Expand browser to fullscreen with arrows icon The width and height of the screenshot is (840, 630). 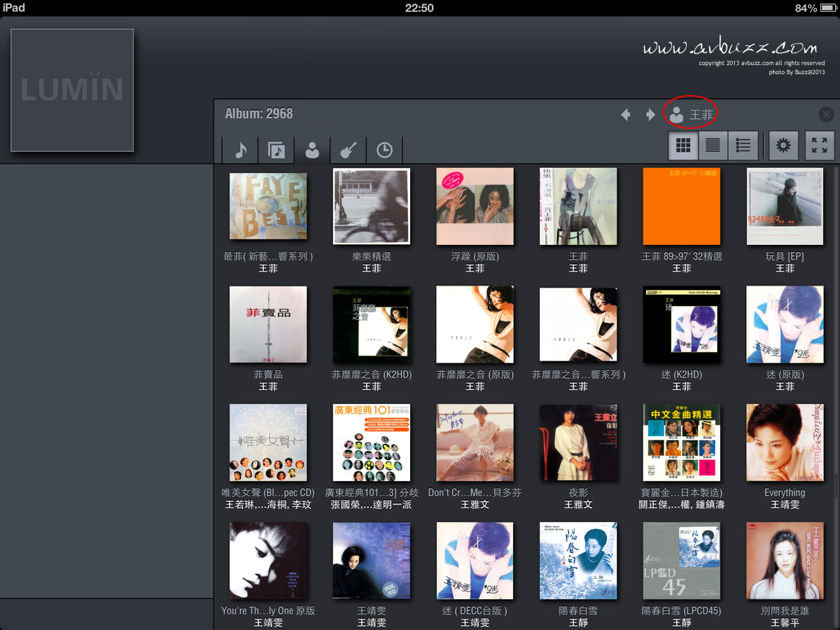tap(820, 146)
